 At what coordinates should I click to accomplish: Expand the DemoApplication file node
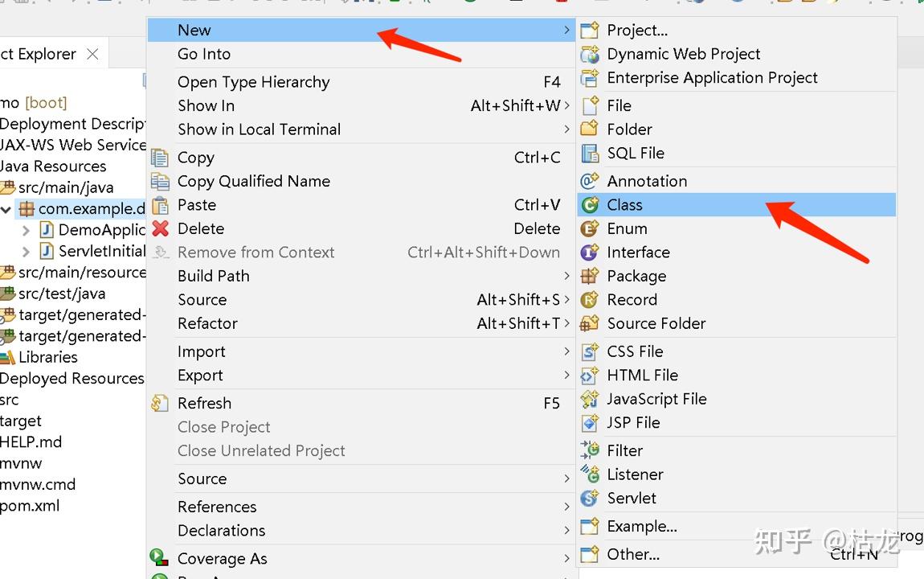(27, 230)
